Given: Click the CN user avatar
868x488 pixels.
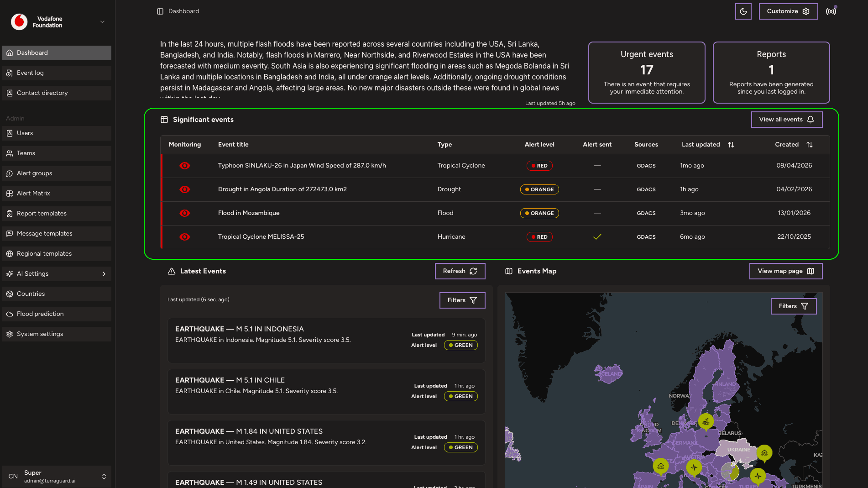Looking at the screenshot, I should click(x=13, y=477).
